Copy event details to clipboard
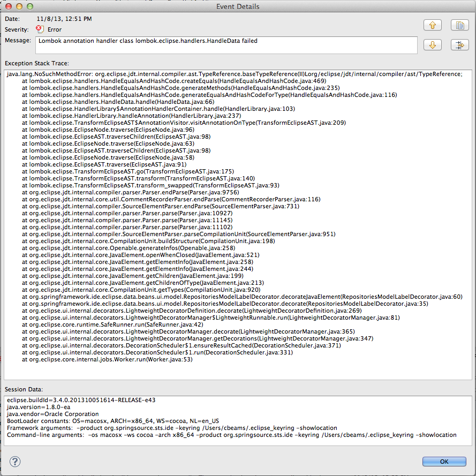Screen dimensions: 476x476 point(459,25)
